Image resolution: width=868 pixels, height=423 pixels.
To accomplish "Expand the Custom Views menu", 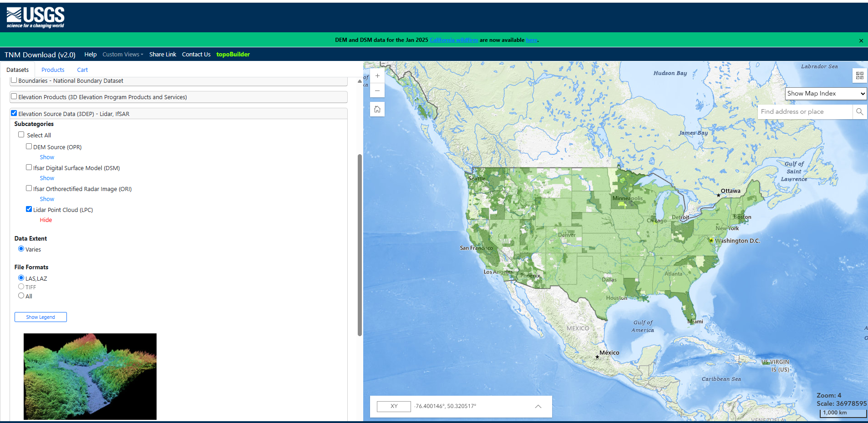I will (x=122, y=55).
